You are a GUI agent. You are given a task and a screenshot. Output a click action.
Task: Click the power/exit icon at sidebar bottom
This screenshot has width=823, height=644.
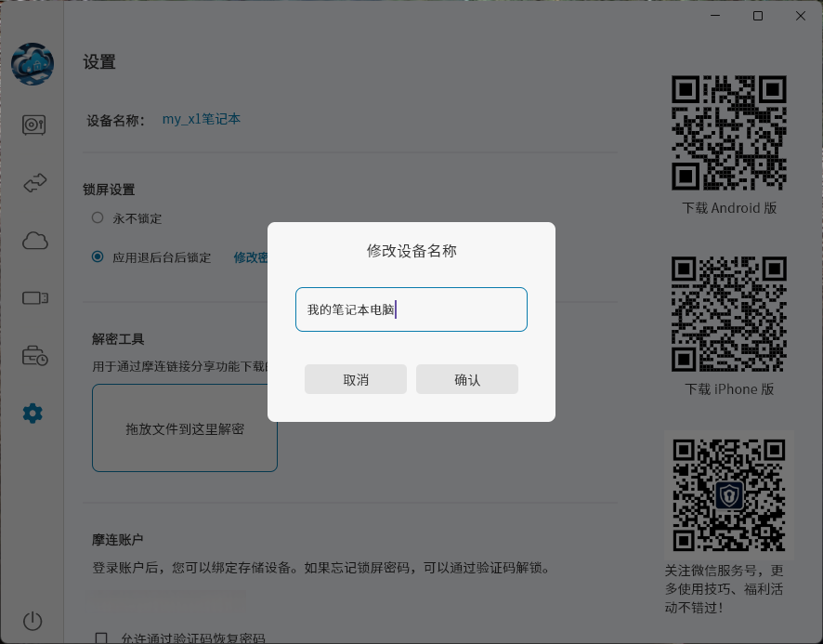[33, 621]
